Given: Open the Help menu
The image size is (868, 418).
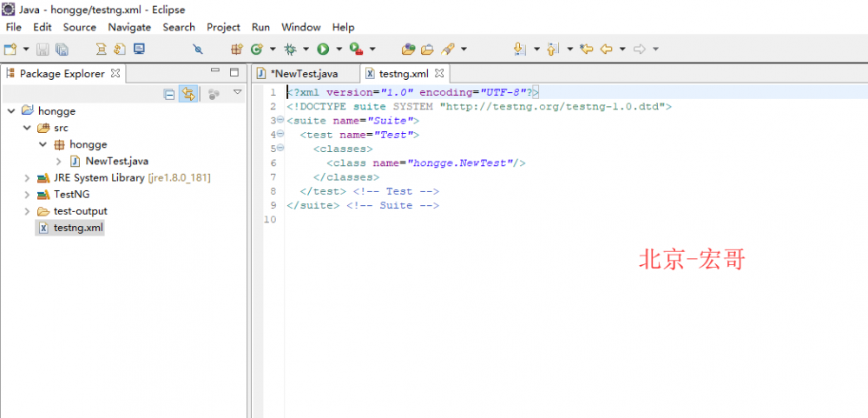Looking at the screenshot, I should coord(343,27).
